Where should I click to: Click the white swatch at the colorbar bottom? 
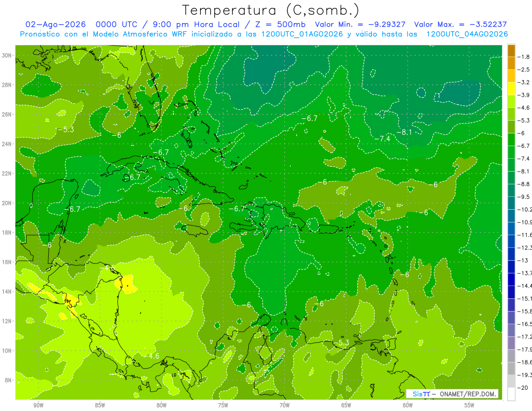pos(511,394)
